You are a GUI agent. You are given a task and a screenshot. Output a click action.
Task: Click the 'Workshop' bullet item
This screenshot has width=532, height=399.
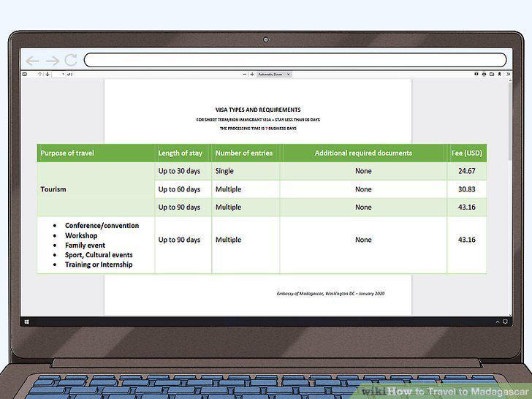click(81, 235)
